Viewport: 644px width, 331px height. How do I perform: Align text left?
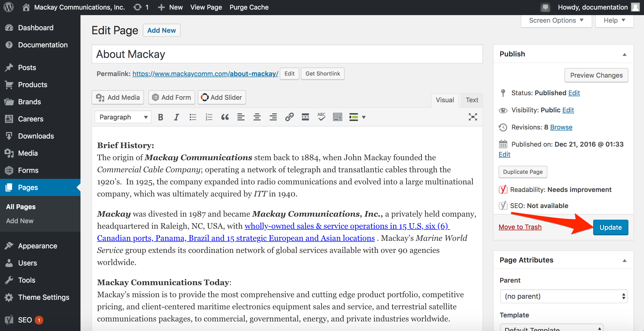click(241, 117)
